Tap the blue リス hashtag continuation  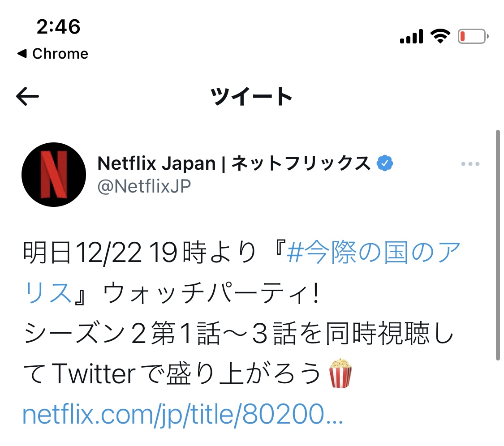48,293
